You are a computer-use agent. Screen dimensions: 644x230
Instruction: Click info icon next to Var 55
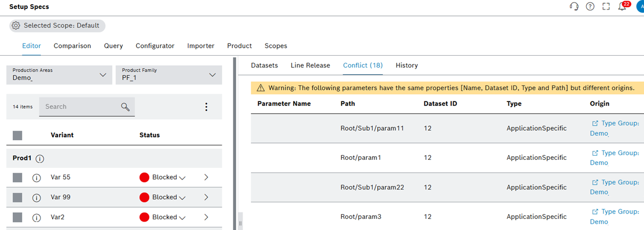pyautogui.click(x=37, y=178)
